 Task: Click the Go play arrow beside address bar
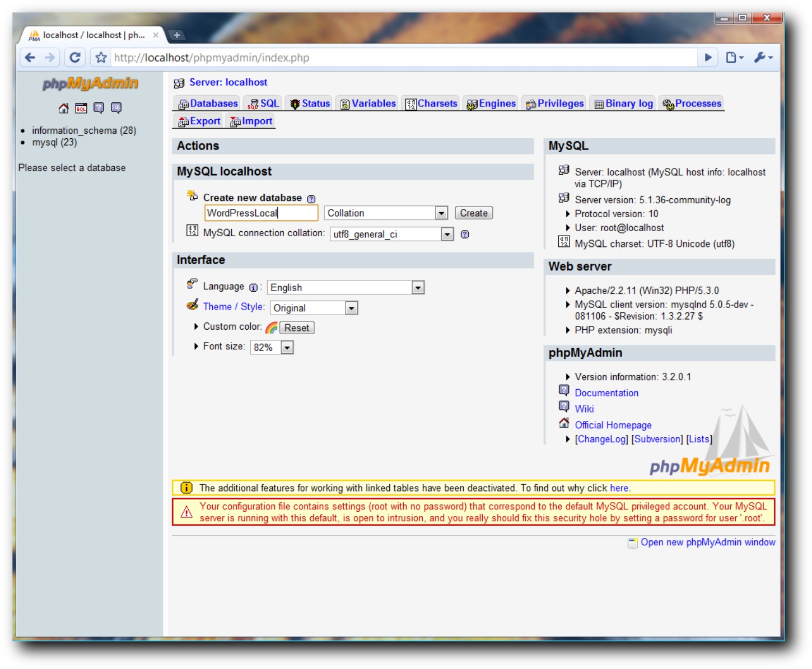[708, 58]
